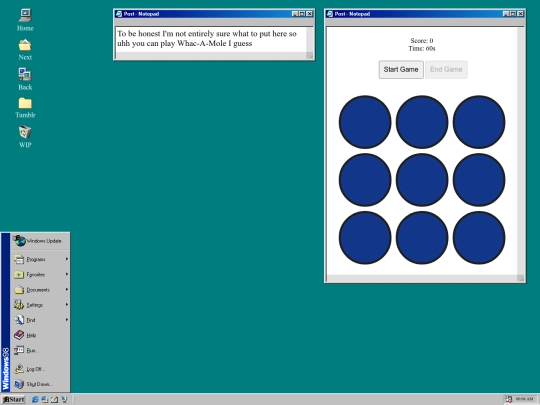Whack the bottom-left mole hole

click(x=365, y=238)
